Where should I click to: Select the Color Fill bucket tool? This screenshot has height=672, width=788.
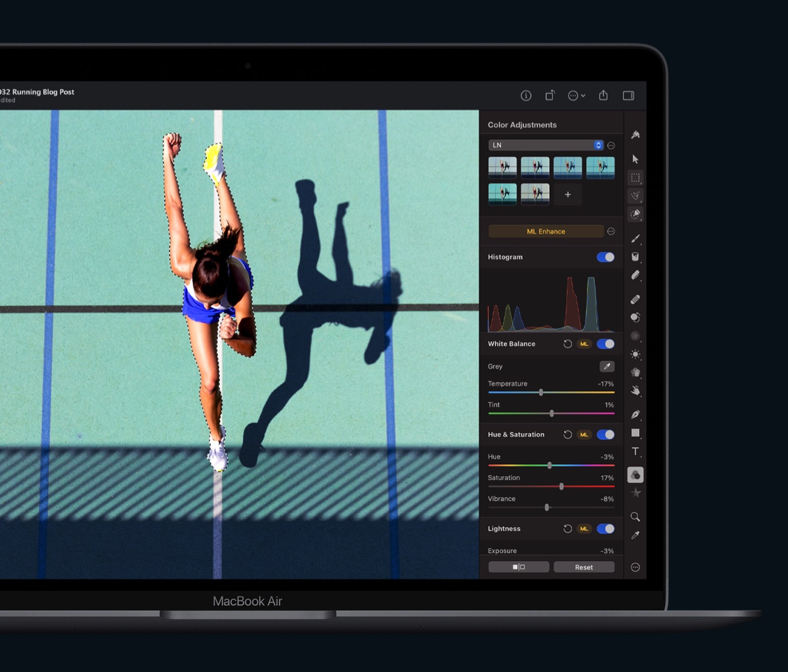pyautogui.click(x=635, y=257)
